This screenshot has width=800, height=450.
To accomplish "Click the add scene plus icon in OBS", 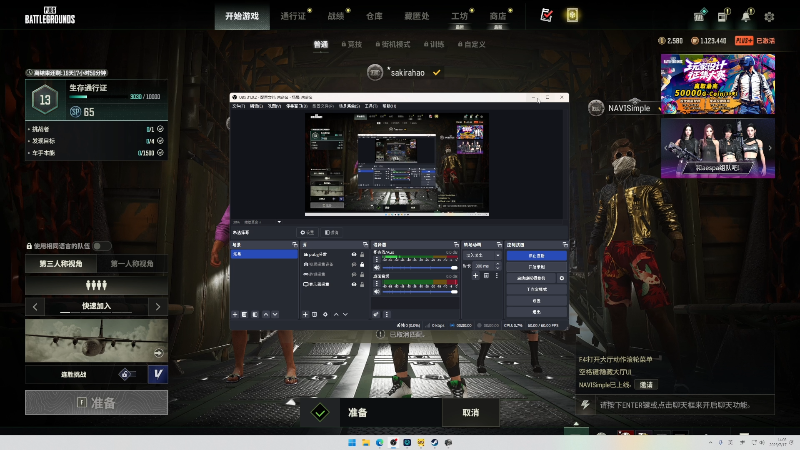I will (x=235, y=314).
